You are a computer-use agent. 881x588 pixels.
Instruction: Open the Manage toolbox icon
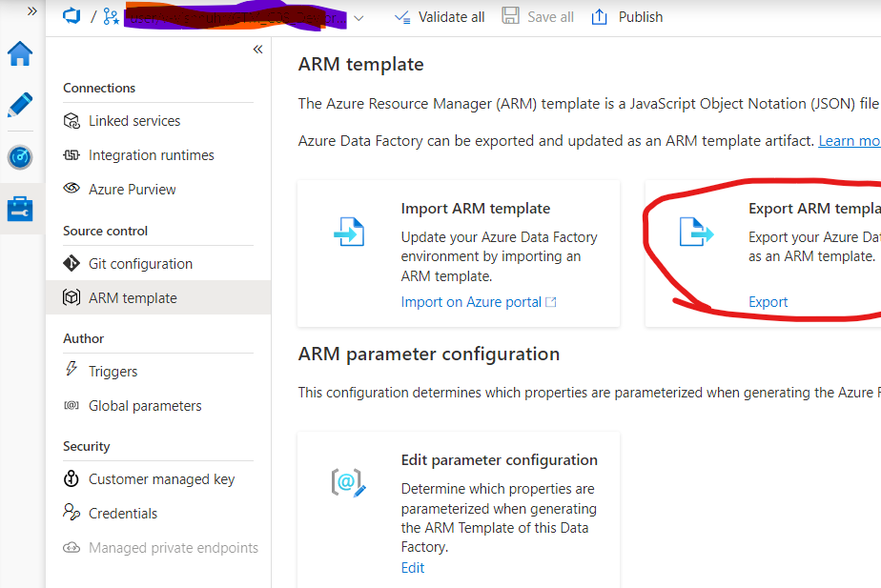(20, 209)
